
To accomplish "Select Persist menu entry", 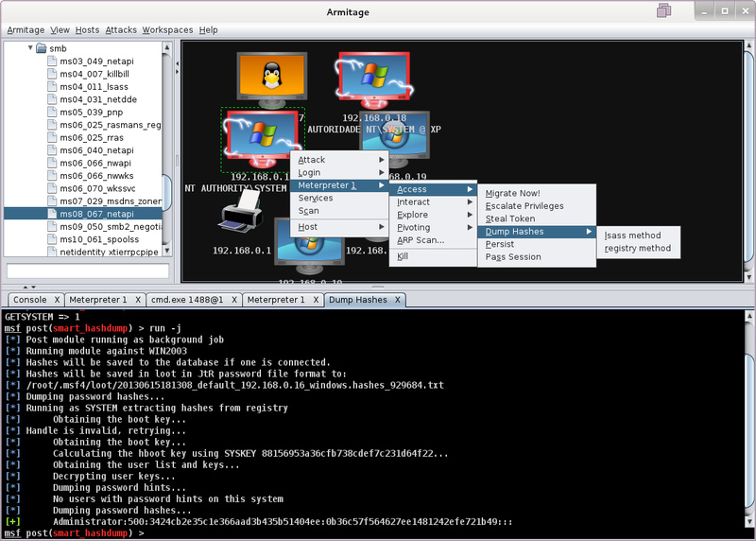I will 537,244.
